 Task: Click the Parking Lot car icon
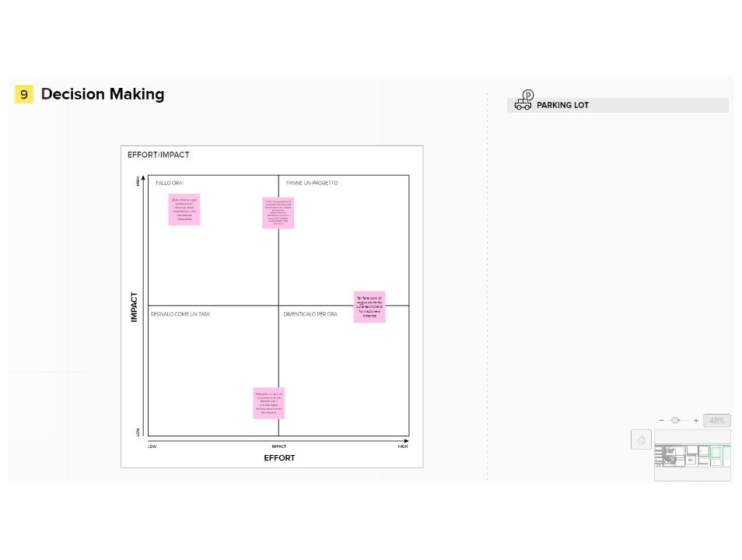(524, 100)
